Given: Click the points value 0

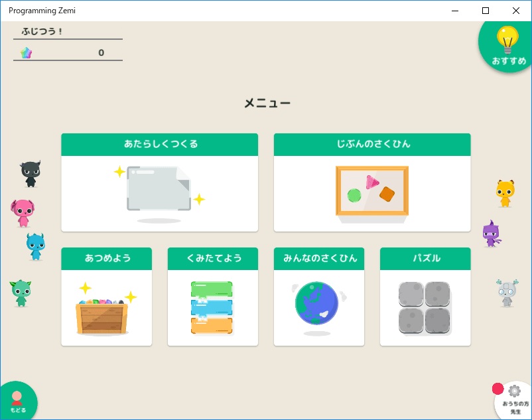Looking at the screenshot, I should point(101,52).
